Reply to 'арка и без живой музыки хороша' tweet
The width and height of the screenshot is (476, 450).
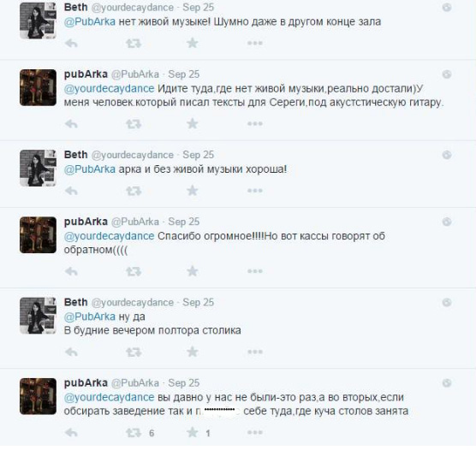click(x=71, y=191)
